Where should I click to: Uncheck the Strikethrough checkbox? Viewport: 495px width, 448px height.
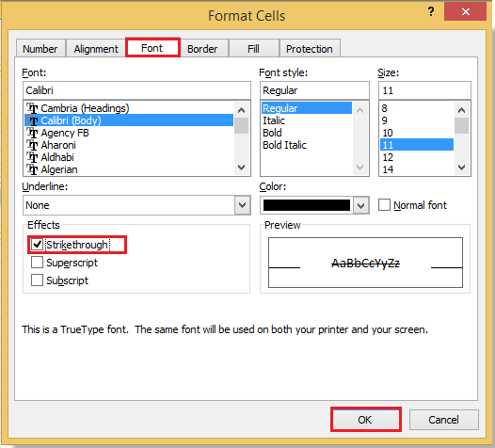[x=38, y=244]
